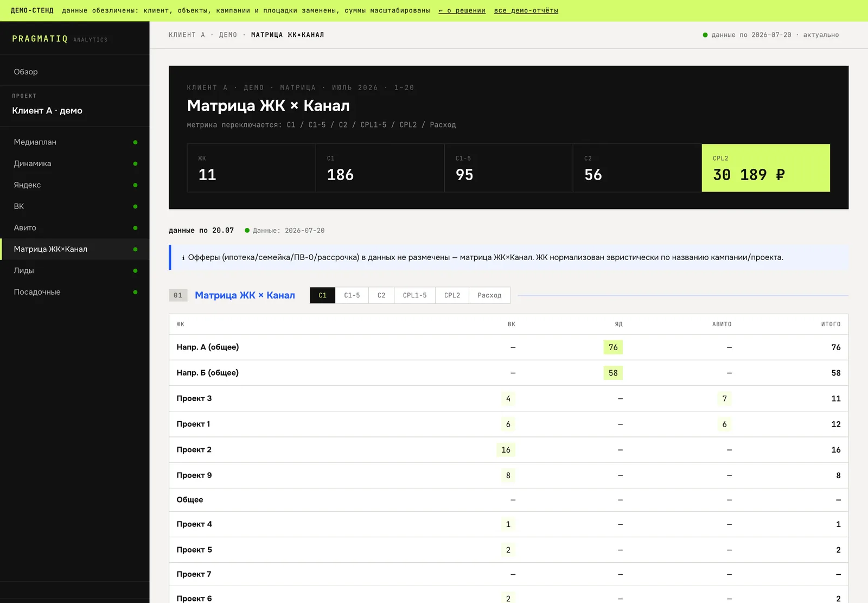Click the ЯД column header
This screenshot has height=603, width=868.
click(618, 324)
